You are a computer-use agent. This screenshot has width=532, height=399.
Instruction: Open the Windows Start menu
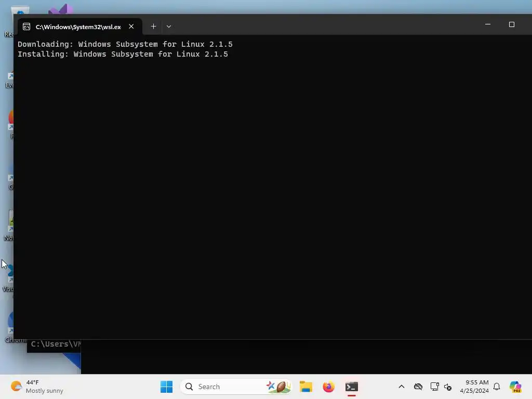[x=166, y=387]
